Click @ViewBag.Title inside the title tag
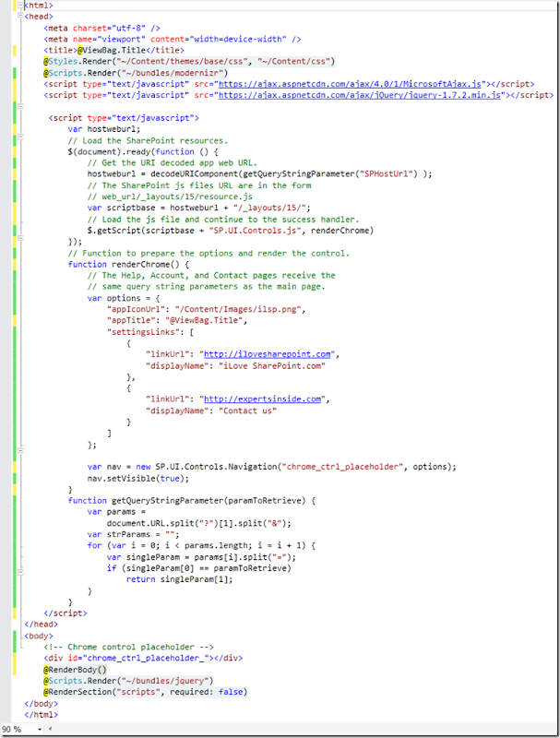Screen dimensions: 560x738 coord(111,51)
